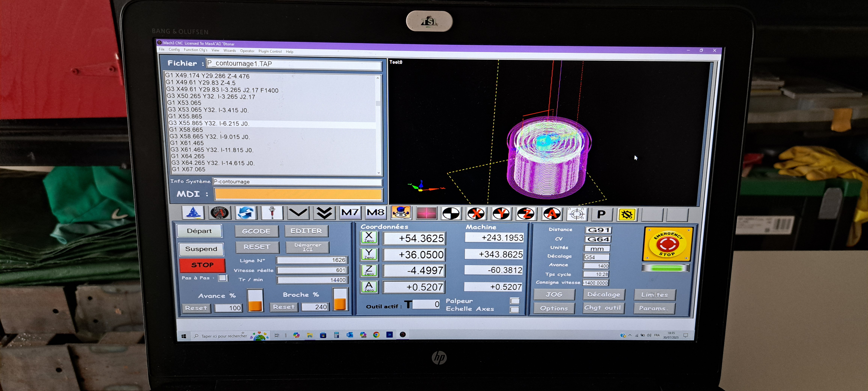This screenshot has width=868, height=391.
Task: Open the Config menu
Action: coord(174,51)
